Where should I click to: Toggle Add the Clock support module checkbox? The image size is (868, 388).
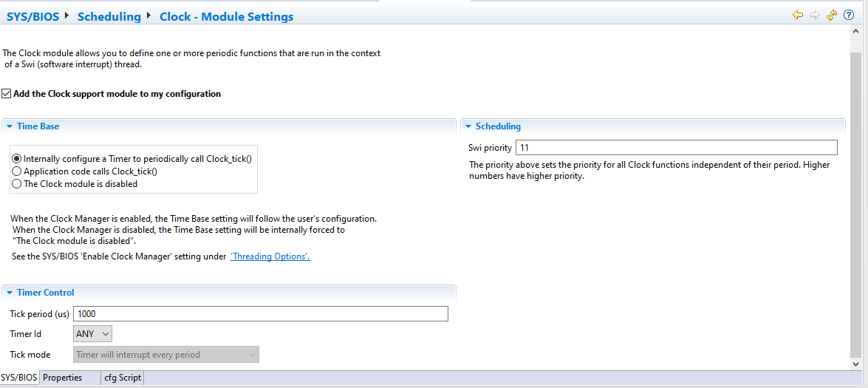point(7,94)
